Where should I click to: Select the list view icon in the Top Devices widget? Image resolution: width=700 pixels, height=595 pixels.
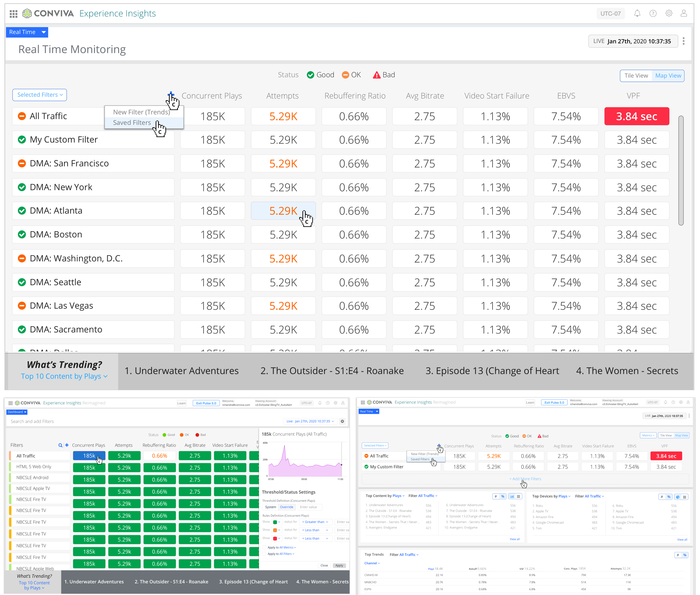(x=685, y=497)
